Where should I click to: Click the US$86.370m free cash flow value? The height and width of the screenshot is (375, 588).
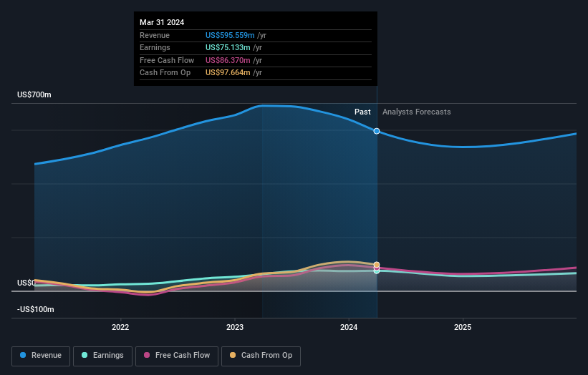228,60
